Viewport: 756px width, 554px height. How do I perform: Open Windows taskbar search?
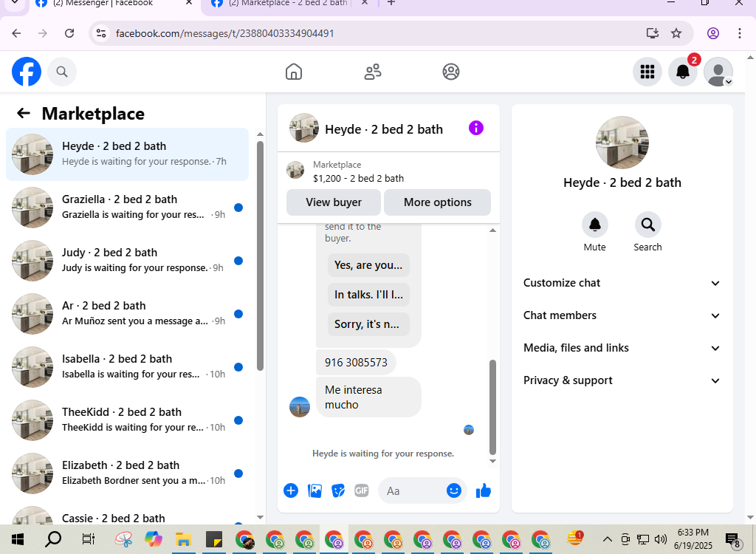coord(53,539)
